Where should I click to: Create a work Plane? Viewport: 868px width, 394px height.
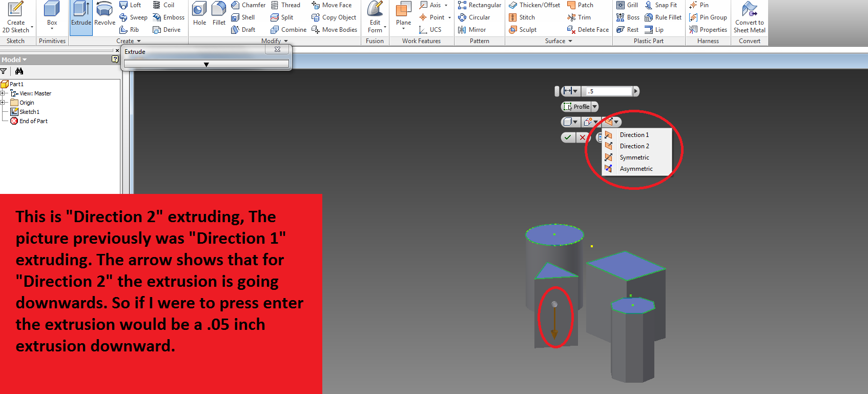tap(403, 14)
